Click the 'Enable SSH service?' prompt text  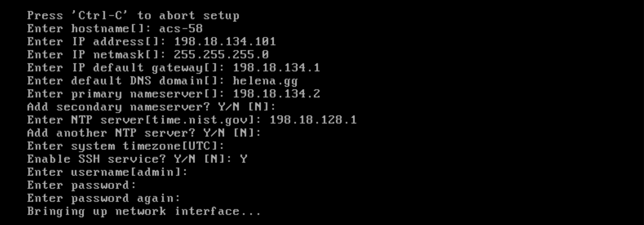pyautogui.click(x=96, y=159)
